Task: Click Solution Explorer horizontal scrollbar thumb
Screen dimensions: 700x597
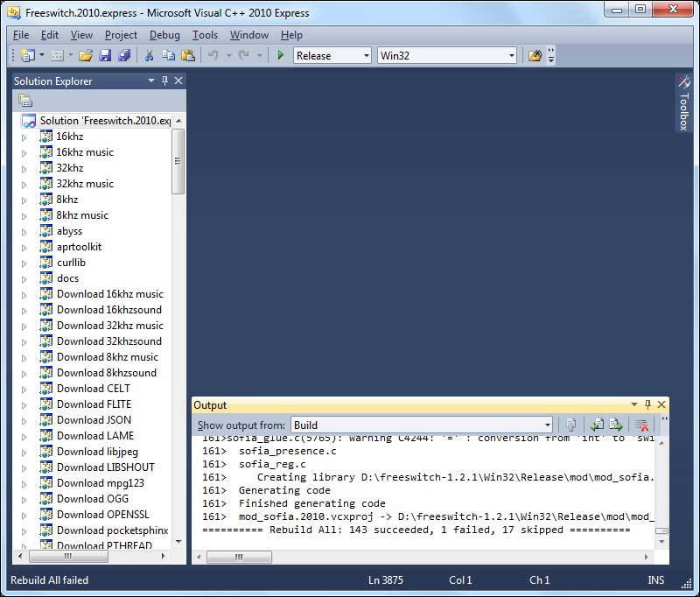Action: 68,557
